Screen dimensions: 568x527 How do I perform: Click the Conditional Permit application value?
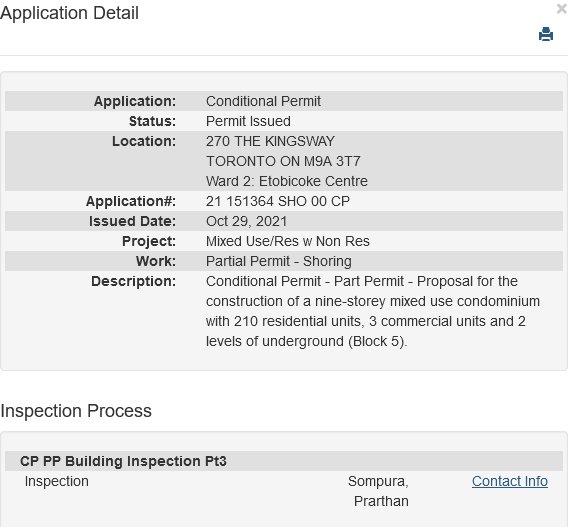pyautogui.click(x=263, y=101)
